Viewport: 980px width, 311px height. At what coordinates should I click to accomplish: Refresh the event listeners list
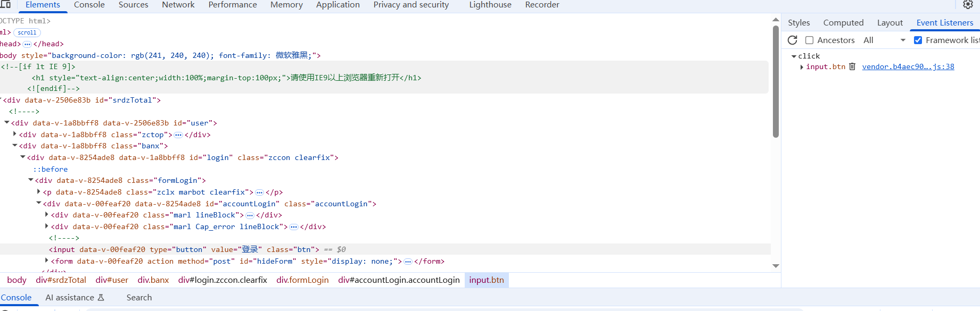(x=792, y=40)
